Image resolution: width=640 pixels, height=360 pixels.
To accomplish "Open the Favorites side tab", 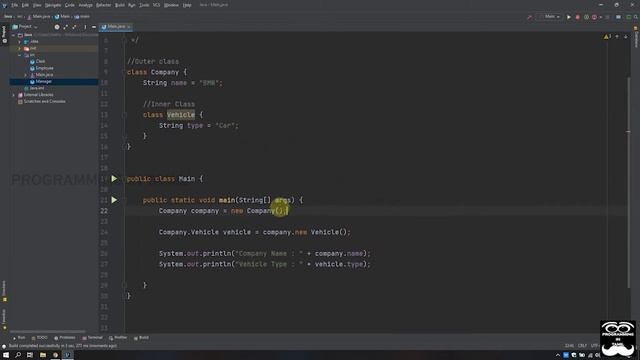I will tap(4, 319).
